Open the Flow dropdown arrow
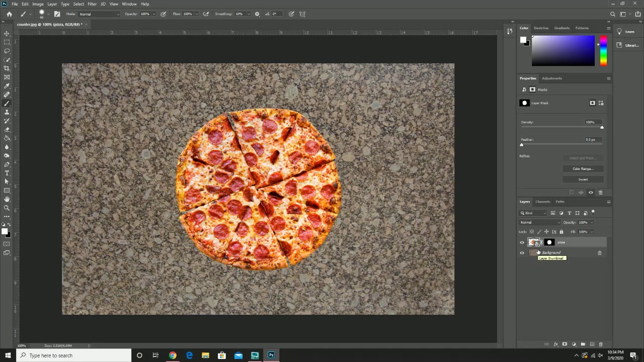This screenshot has width=644, height=362. [x=196, y=14]
